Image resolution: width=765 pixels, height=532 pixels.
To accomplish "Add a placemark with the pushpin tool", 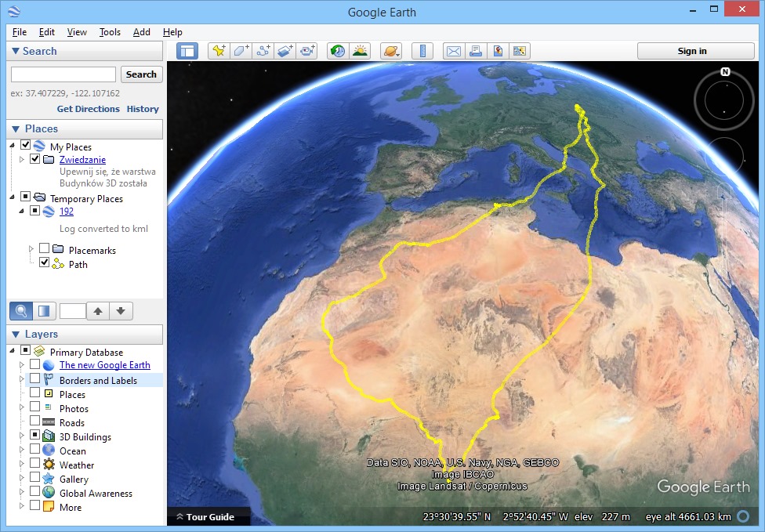I will [x=219, y=51].
